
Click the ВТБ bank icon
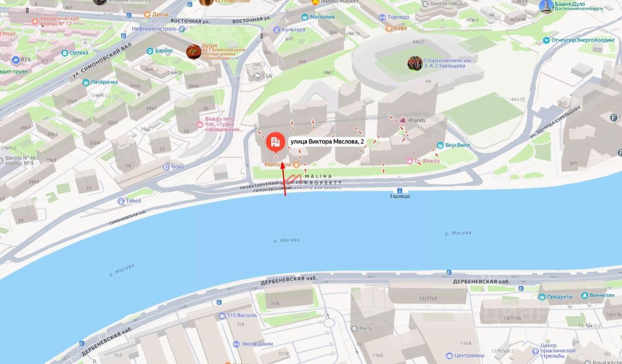point(15,60)
